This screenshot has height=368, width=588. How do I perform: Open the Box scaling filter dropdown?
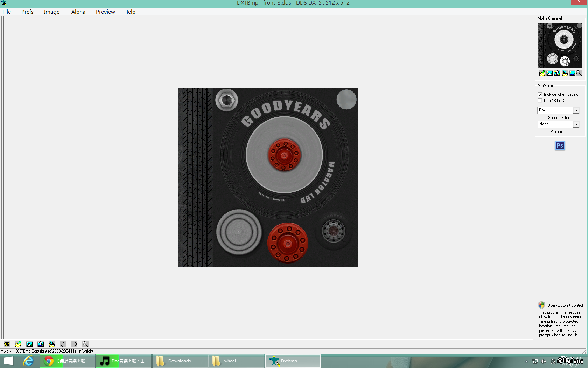(576, 110)
